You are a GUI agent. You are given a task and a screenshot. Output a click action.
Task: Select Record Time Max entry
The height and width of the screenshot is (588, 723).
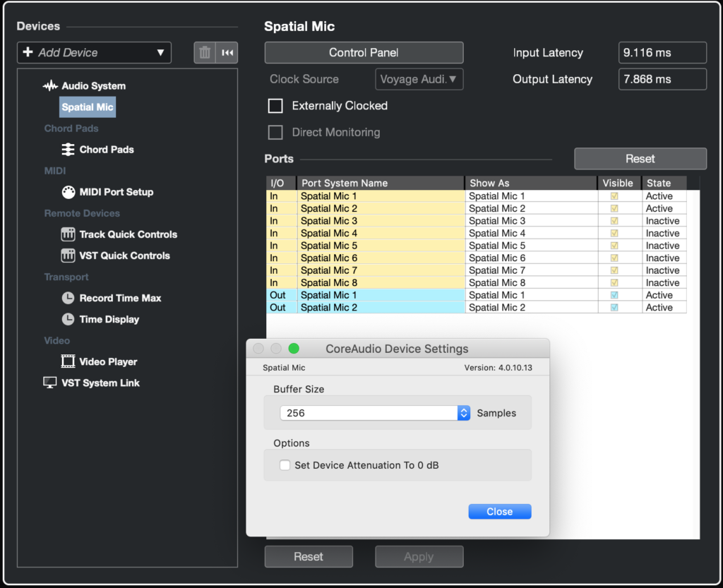pos(120,298)
